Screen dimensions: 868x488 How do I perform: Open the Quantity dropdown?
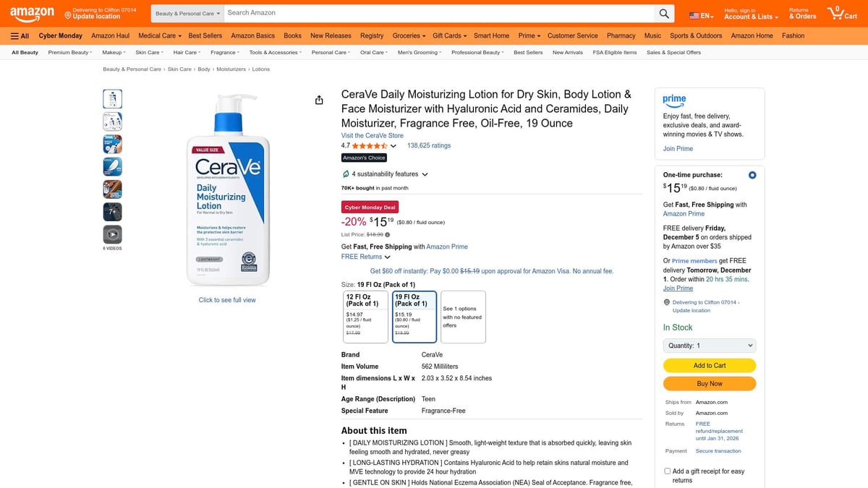click(x=709, y=344)
